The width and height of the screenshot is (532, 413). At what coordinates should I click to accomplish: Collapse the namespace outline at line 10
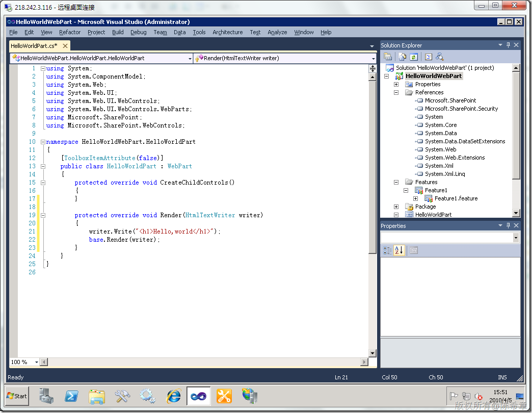[x=43, y=142]
